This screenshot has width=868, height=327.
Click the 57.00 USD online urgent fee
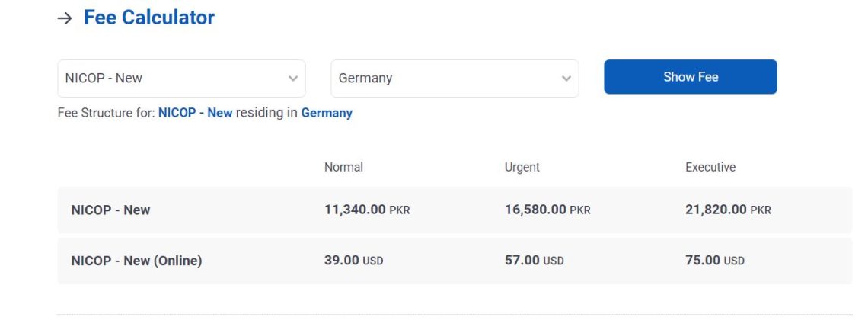tap(534, 260)
